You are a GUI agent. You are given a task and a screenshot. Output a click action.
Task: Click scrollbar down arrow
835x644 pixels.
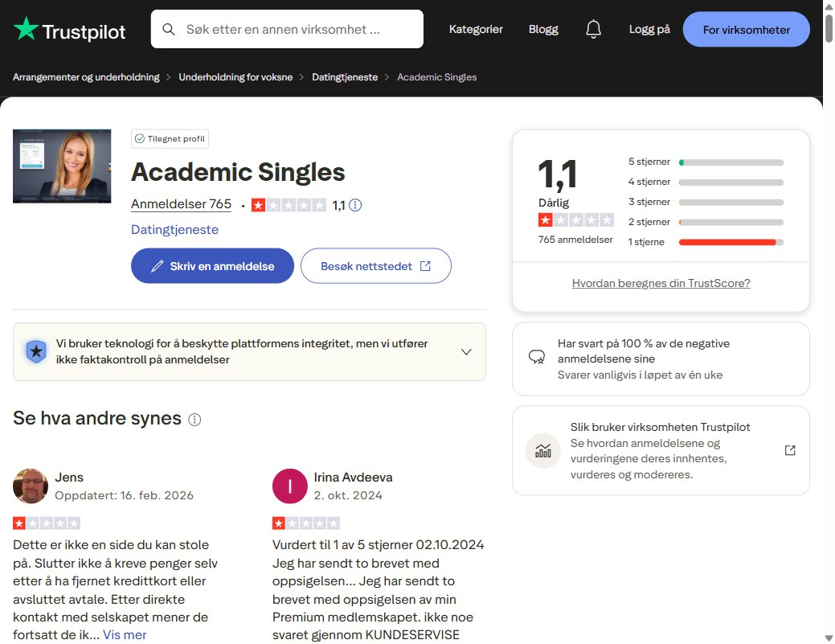point(829,638)
